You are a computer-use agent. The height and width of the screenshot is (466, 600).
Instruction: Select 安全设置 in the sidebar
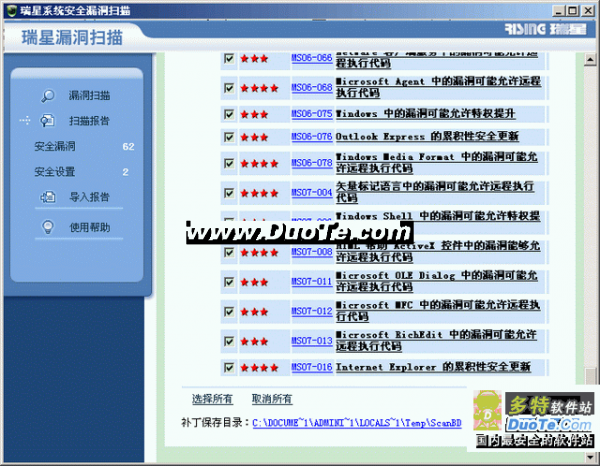tap(55, 172)
